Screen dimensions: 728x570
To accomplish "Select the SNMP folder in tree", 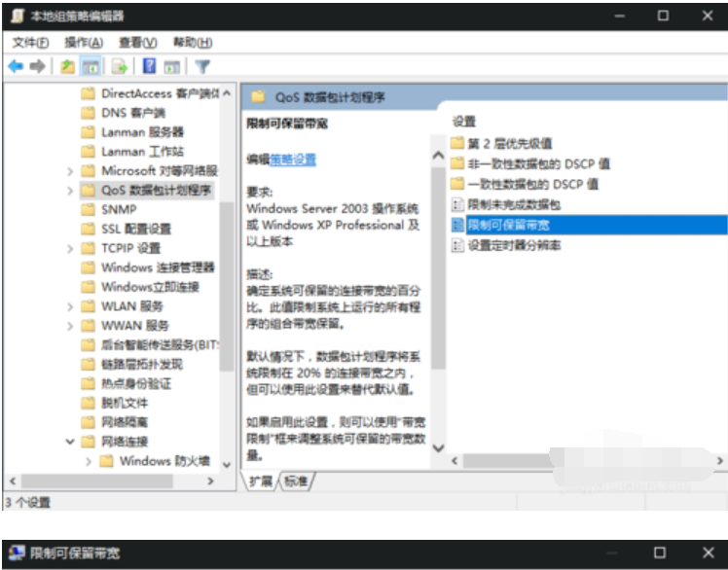I will click(x=119, y=209).
